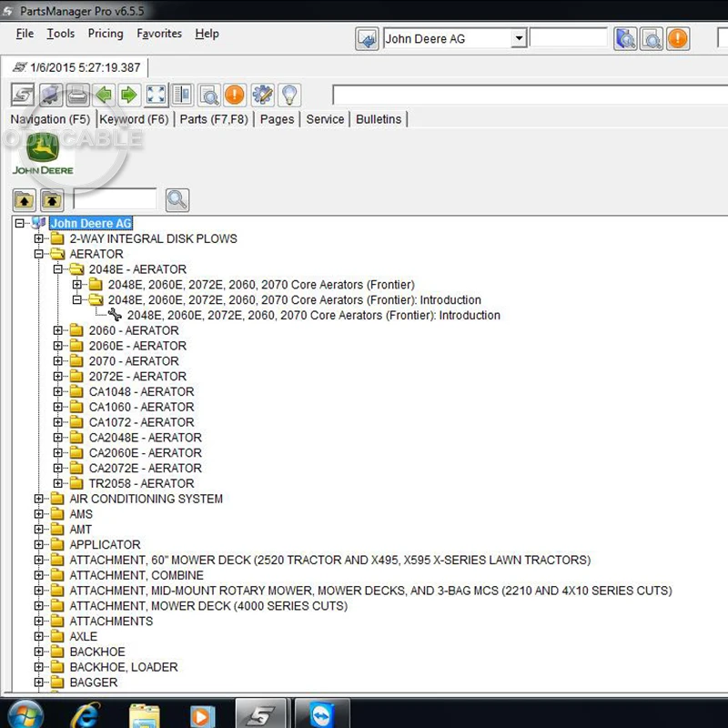Click the delivery truck toolbar icon
The width and height of the screenshot is (728, 728).
(51, 96)
